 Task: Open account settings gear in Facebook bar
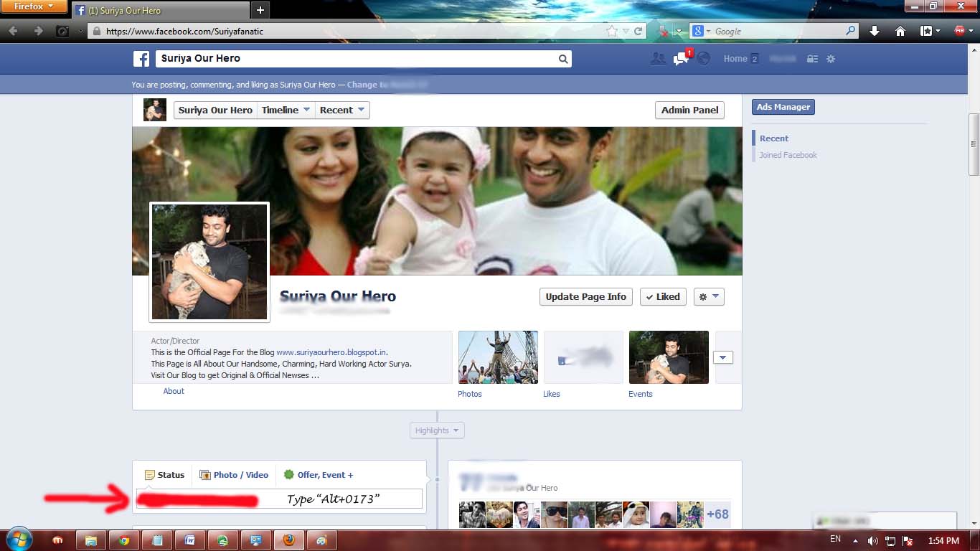[831, 59]
